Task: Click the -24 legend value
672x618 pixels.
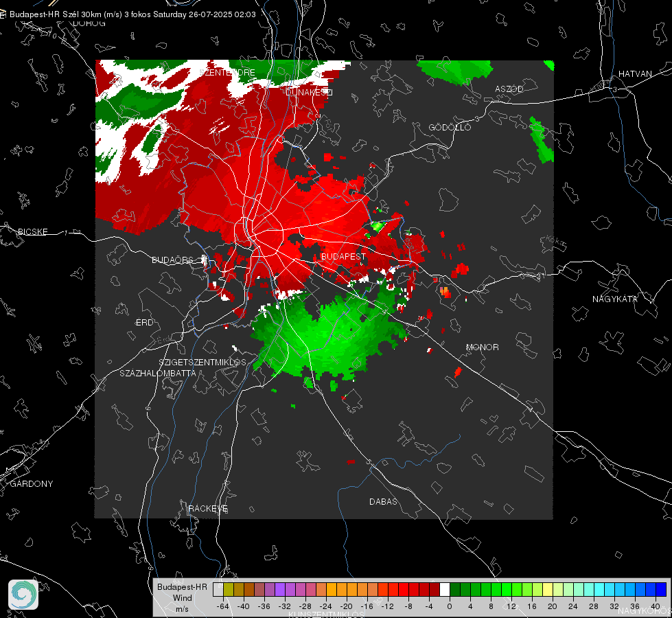Action: pyautogui.click(x=325, y=606)
